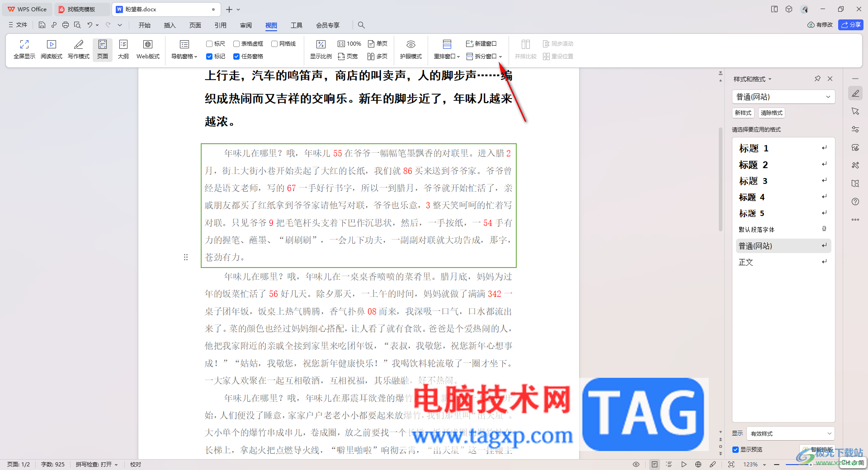Expand the undo history dropdown arrow
The height and width of the screenshot is (470, 868).
click(x=97, y=25)
